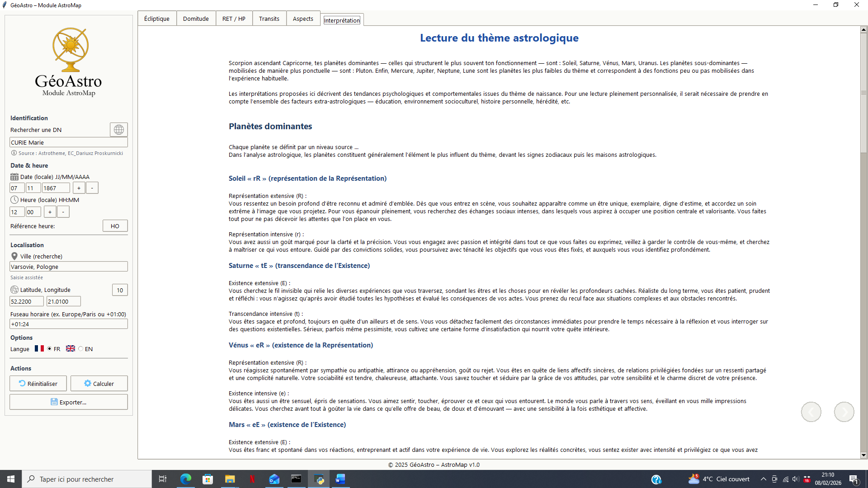Open the terminal app from taskbar
This screenshot has width=868, height=488.
296,479
